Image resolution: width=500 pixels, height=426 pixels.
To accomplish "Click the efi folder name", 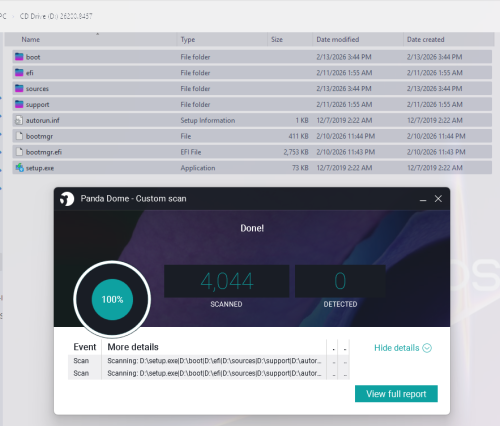I will pos(30,73).
